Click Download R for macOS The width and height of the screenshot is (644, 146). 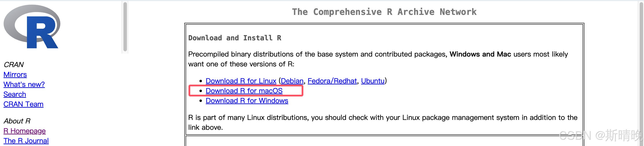pyautogui.click(x=244, y=91)
